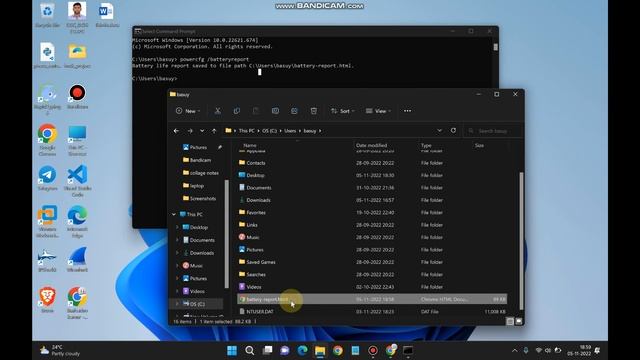
Task: Select the Searches folder row
Action: (x=372, y=275)
